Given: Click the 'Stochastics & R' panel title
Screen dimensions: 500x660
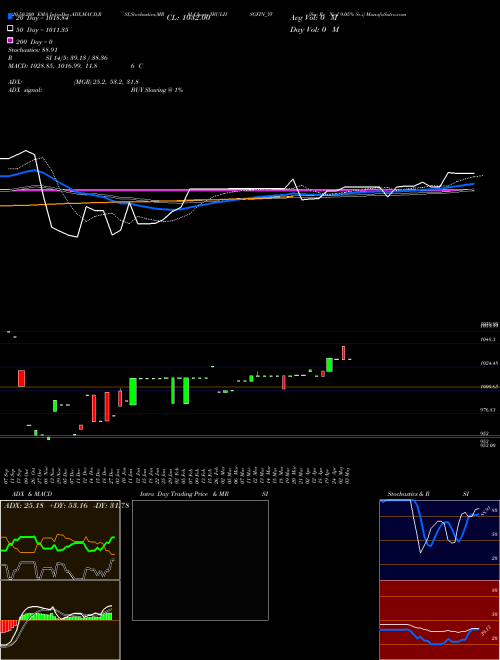Looking at the screenshot, I should pos(409,494).
